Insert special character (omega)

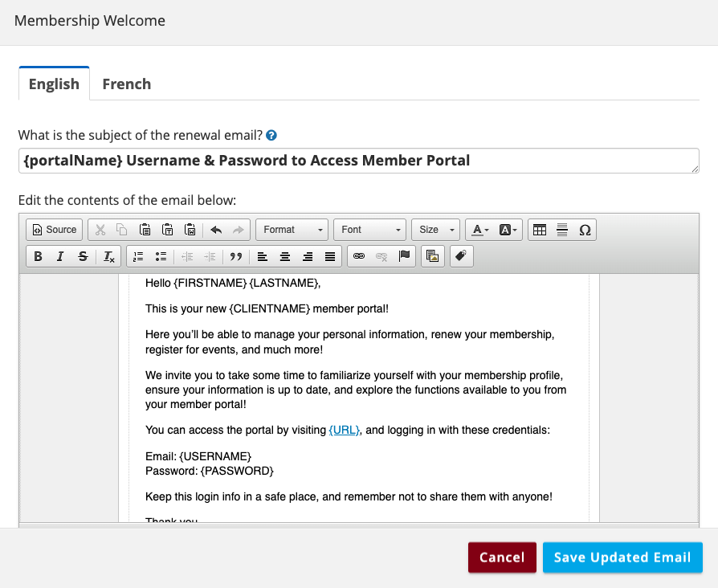click(585, 230)
